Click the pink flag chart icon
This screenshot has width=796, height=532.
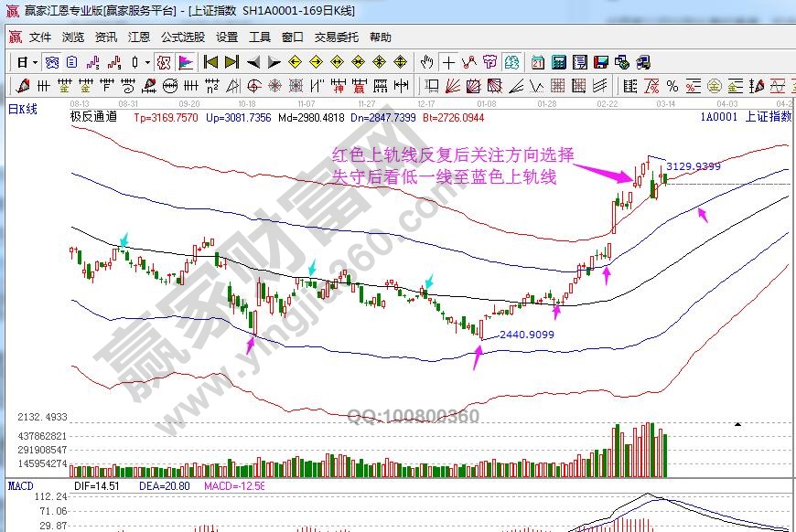point(186,62)
